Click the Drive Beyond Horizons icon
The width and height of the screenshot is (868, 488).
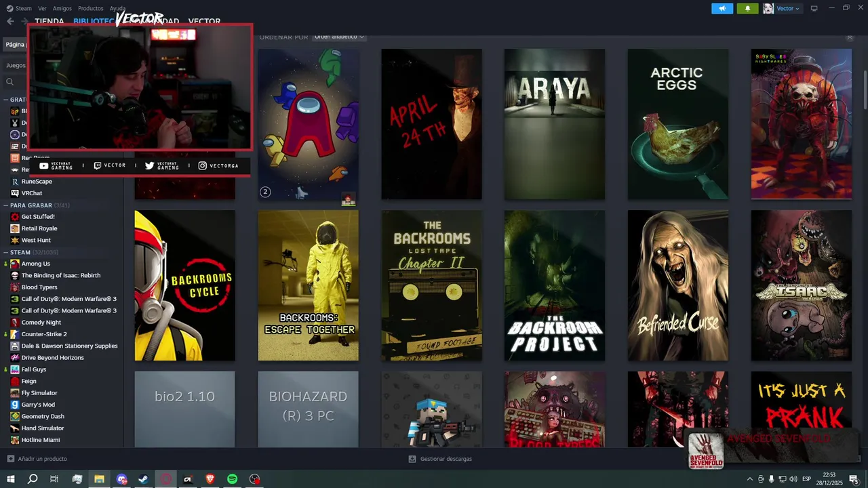click(15, 358)
